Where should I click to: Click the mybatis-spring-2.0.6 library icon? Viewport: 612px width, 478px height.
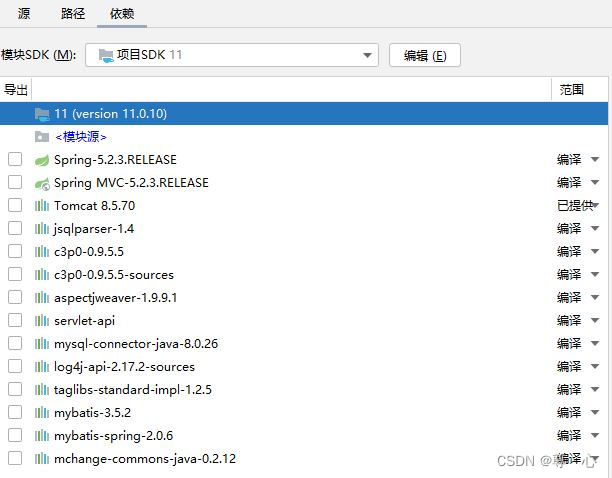click(x=42, y=435)
